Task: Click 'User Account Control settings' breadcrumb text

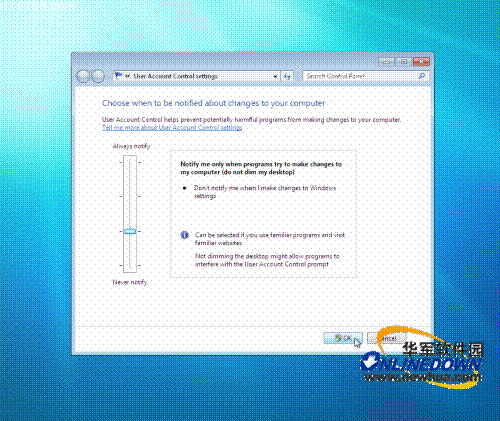Action: tap(175, 76)
